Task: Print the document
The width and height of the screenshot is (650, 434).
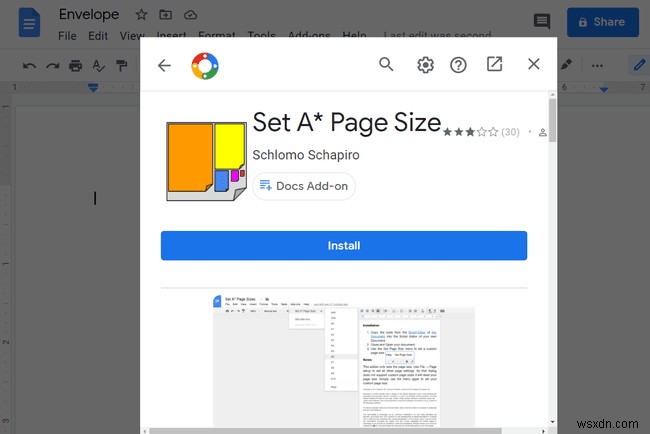Action: pos(75,65)
